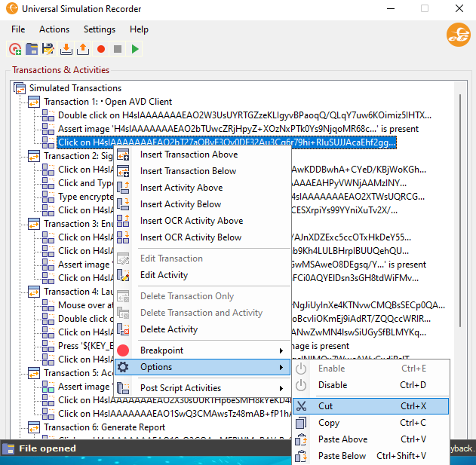This screenshot has width=476, height=465.
Task: Open the Settings menu
Action: (x=100, y=29)
